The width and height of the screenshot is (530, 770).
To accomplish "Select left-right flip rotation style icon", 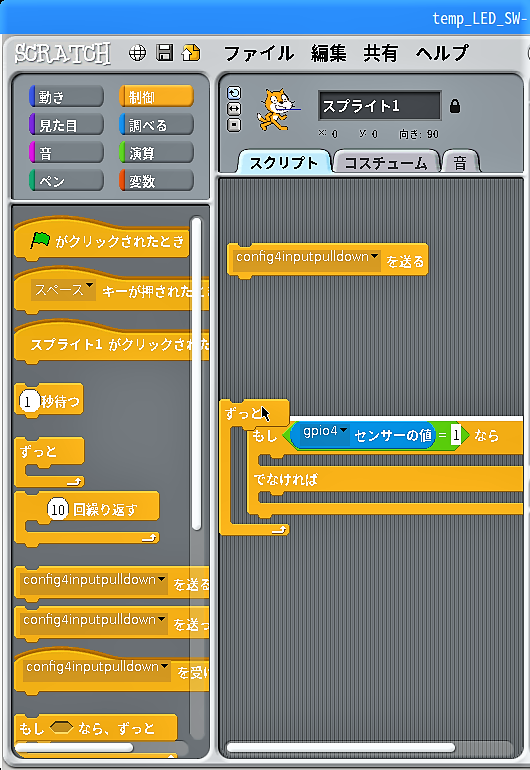I will 234,109.
